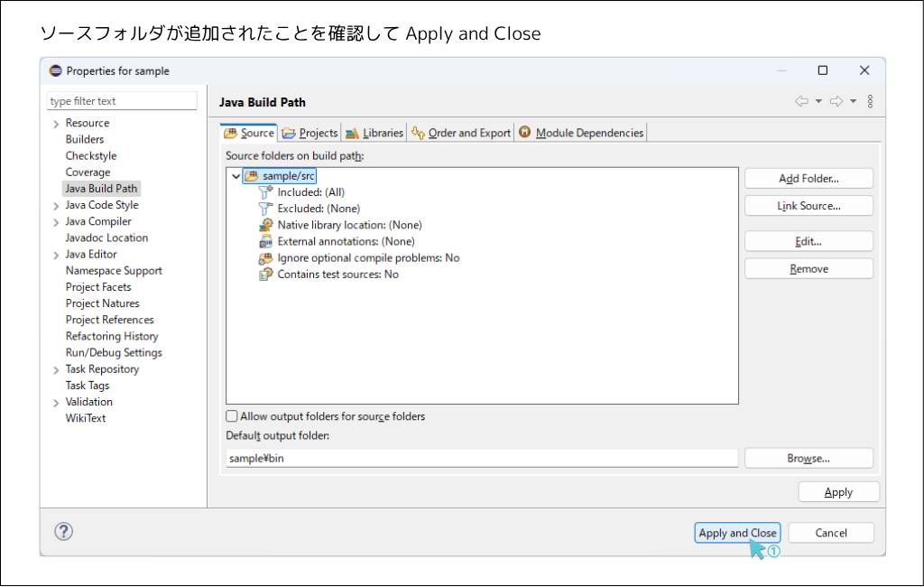Click the Included filter icon
This screenshot has width=924, height=587.
click(x=265, y=192)
